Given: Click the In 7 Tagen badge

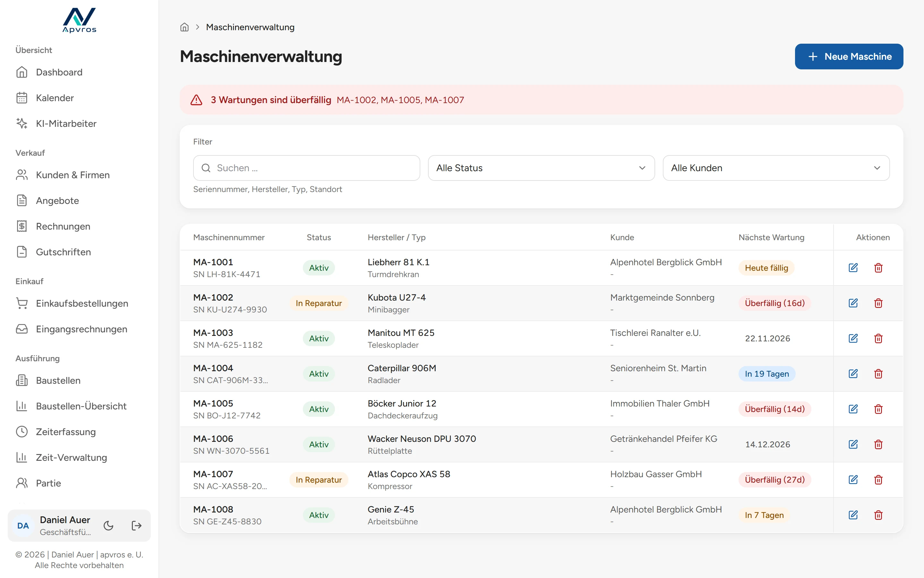Looking at the screenshot, I should point(764,515).
